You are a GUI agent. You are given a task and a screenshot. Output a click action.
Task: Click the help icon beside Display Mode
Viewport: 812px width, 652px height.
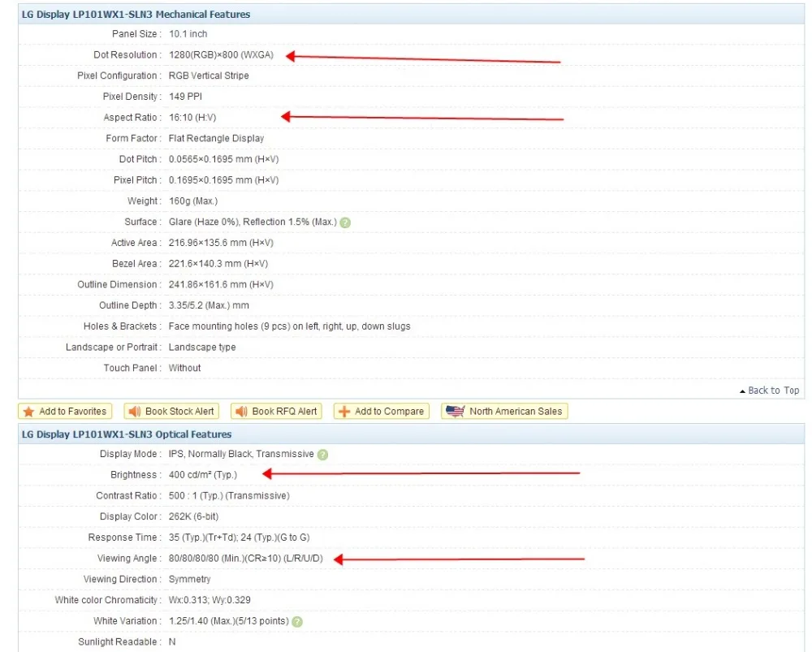tap(322, 454)
